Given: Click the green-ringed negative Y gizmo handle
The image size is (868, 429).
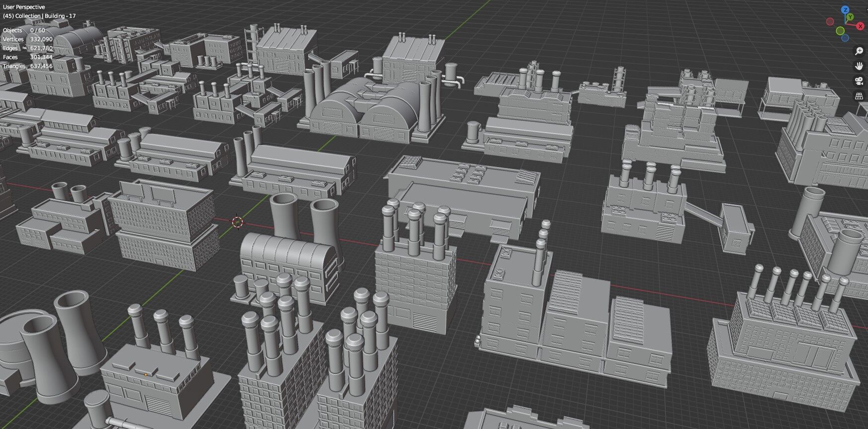Looking at the screenshot, I should (x=840, y=31).
